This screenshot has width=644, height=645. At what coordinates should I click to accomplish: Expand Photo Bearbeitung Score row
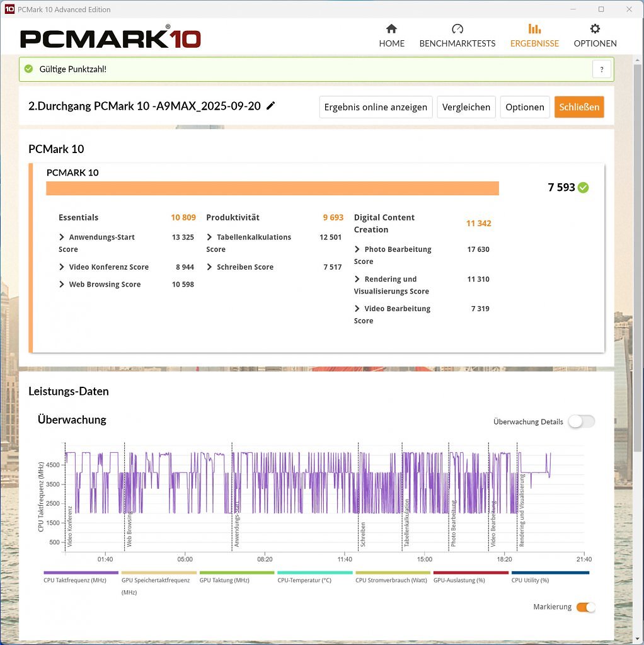point(357,249)
